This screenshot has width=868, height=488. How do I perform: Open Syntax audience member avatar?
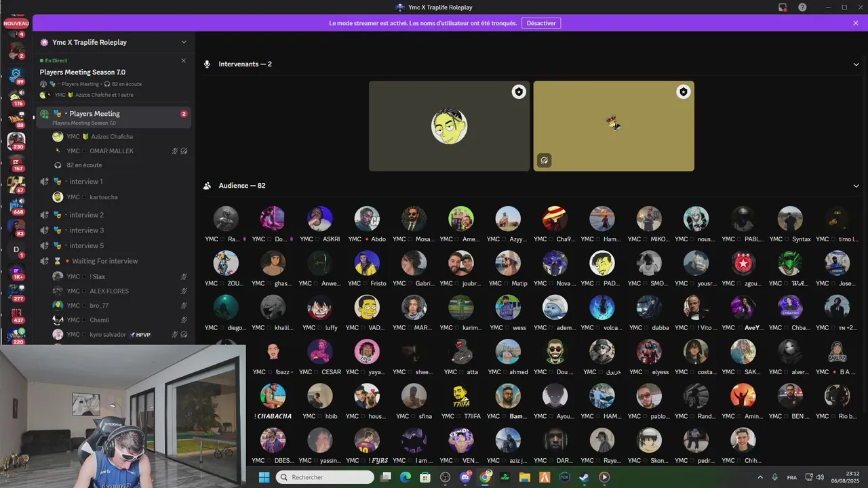tap(790, 219)
